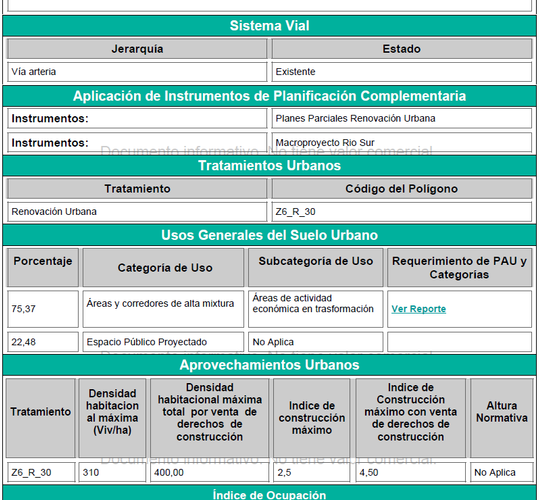
Task: Click the Altura Normativa column header
Action: click(502, 418)
